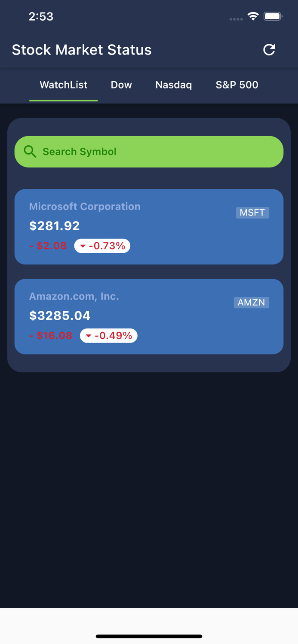Tap the MSFT ticker badge
Viewport: 298px width, 644px height.
[x=252, y=213]
